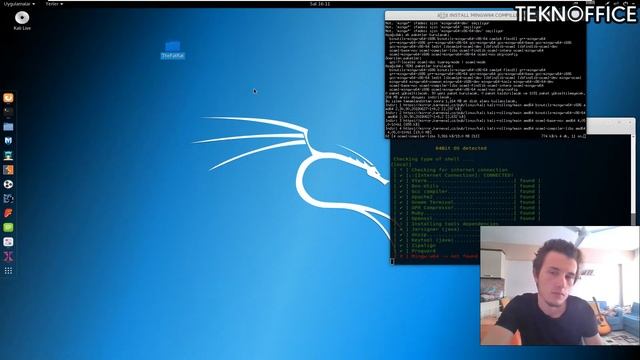This screenshot has width=640, height=360.
Task: Open the Yerler menu in top bar
Action: (x=54, y=4)
